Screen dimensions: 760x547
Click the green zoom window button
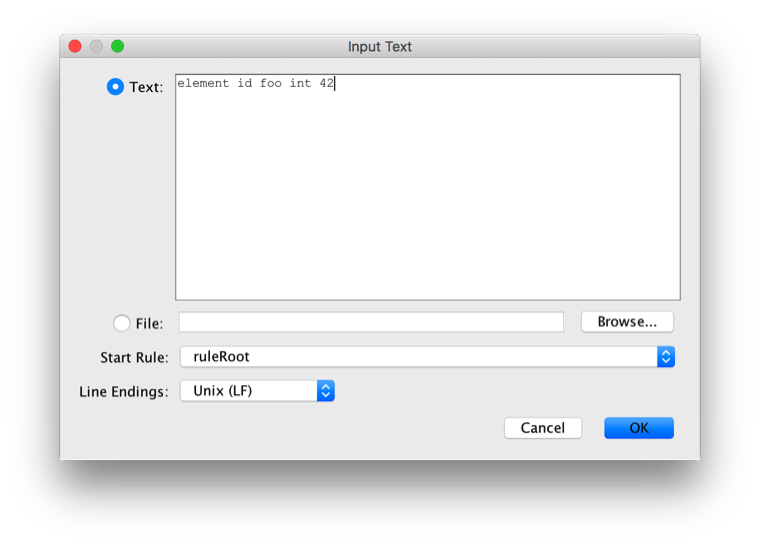tap(117, 46)
